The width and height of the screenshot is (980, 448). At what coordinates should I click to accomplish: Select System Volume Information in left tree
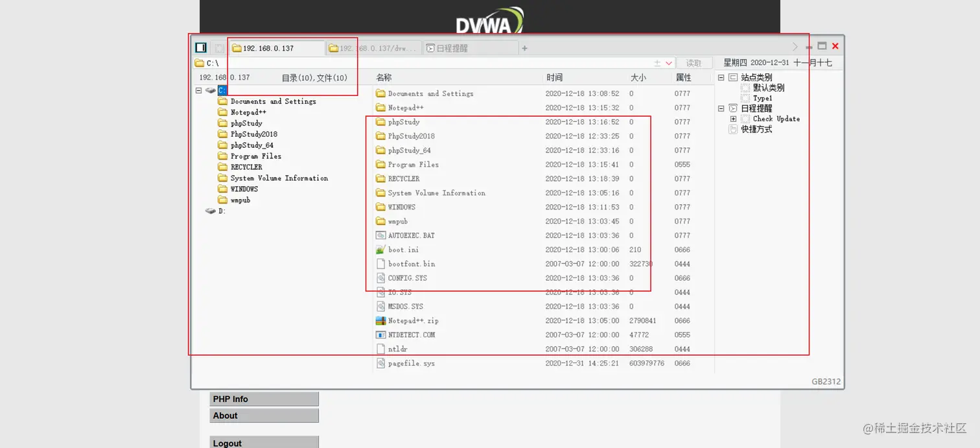tap(279, 178)
